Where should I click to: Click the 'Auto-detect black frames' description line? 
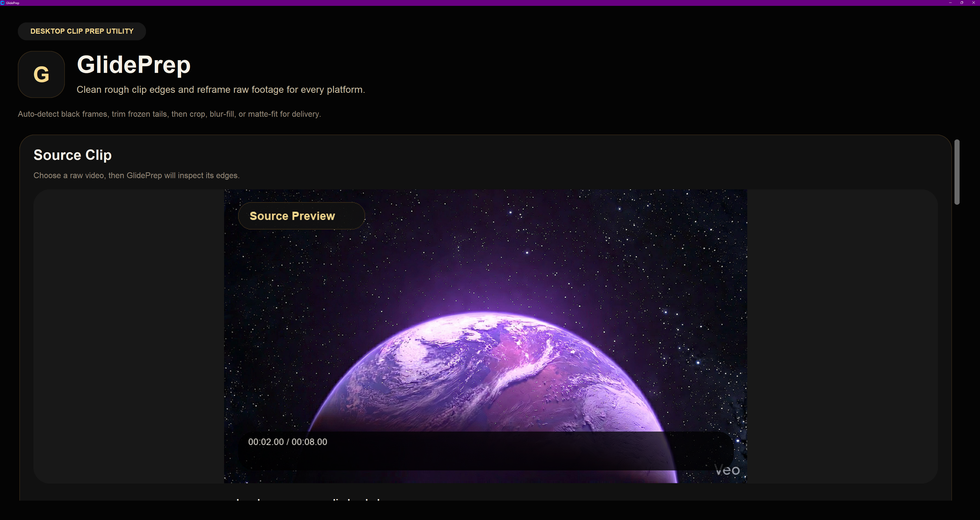pyautogui.click(x=169, y=114)
